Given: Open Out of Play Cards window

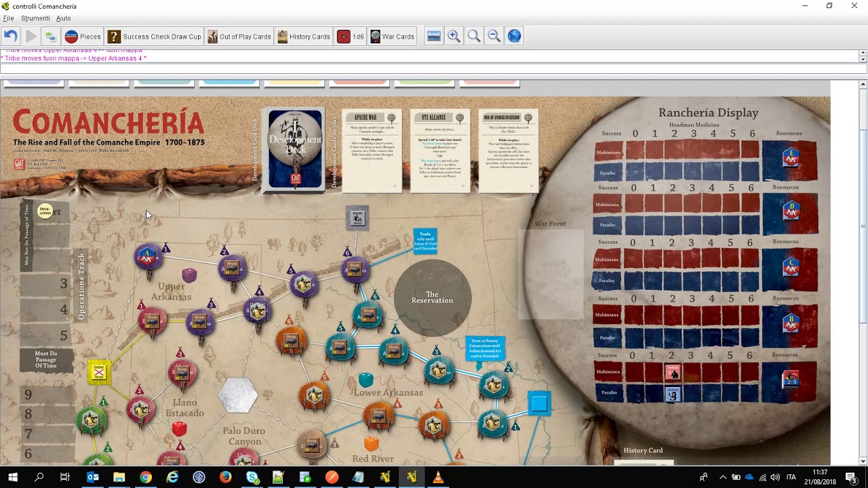Looking at the screenshot, I should point(239,37).
